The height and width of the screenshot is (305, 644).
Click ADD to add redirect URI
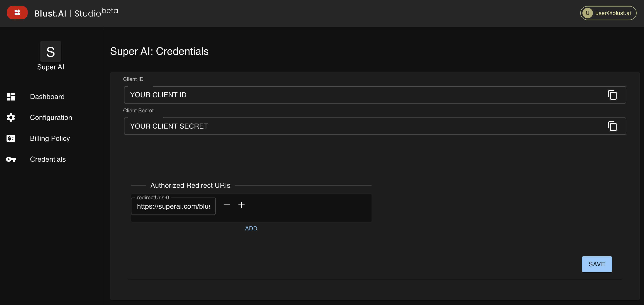pos(251,228)
